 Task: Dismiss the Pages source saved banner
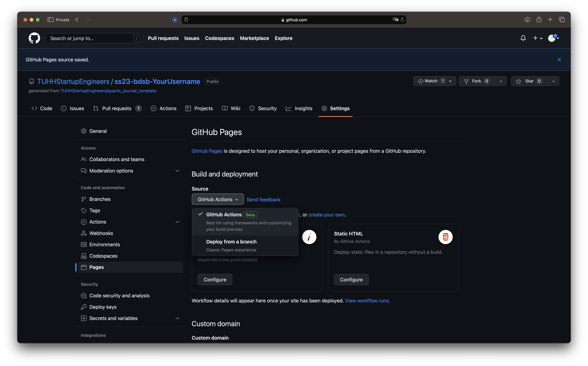[x=559, y=60]
